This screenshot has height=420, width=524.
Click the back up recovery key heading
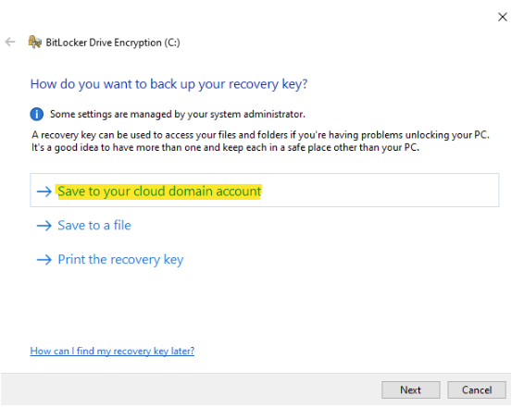pos(168,84)
